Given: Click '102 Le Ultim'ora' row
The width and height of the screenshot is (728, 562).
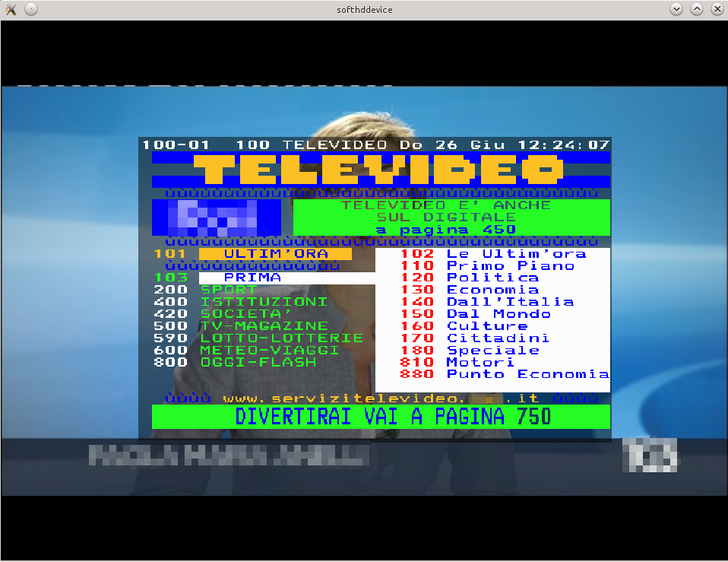Looking at the screenshot, I should (493, 254).
